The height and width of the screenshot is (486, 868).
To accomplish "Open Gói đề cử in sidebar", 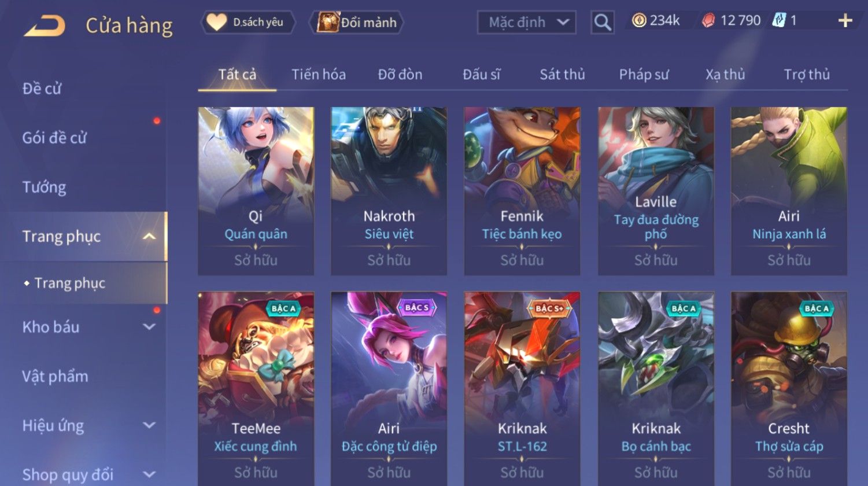I will click(x=54, y=138).
